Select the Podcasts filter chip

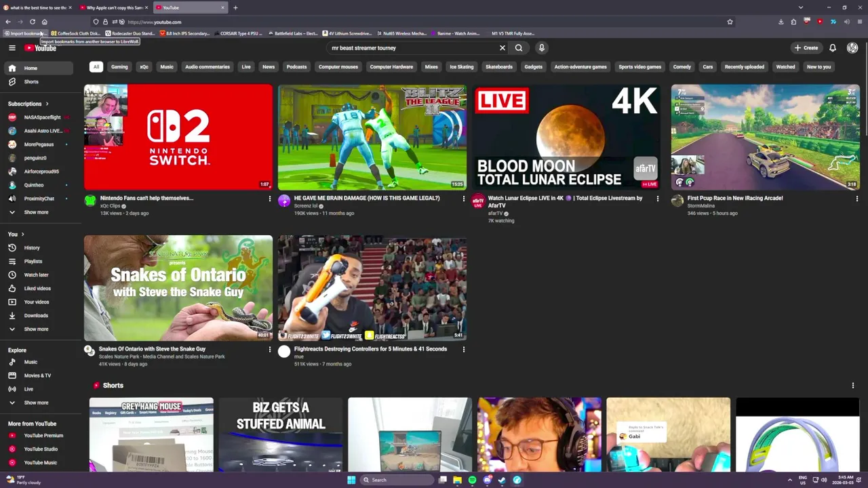tap(296, 67)
